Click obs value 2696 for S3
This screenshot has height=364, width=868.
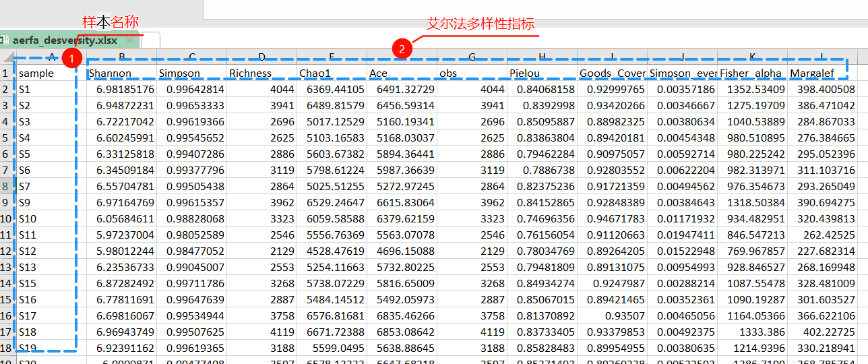pyautogui.click(x=472, y=121)
